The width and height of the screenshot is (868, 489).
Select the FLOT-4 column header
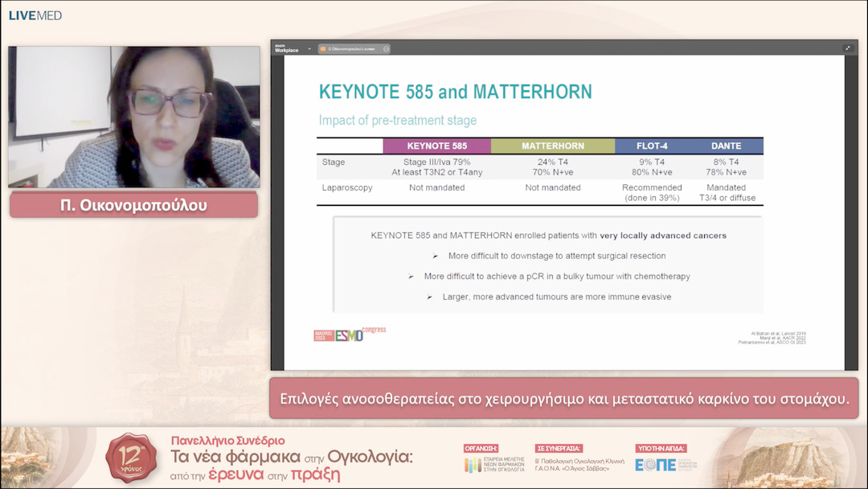click(x=652, y=146)
